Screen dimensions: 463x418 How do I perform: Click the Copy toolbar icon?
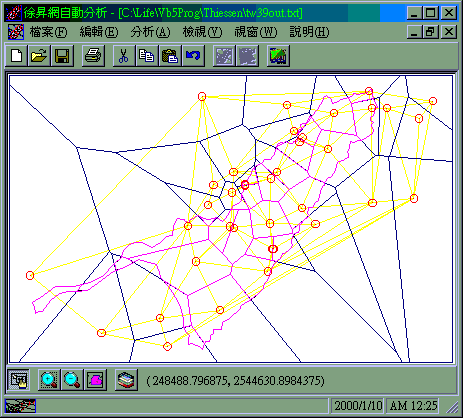[147, 56]
